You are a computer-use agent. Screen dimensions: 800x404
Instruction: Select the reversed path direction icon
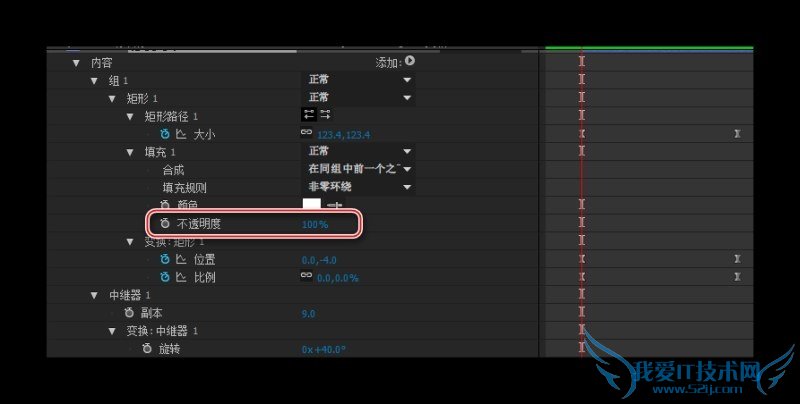[x=325, y=115]
